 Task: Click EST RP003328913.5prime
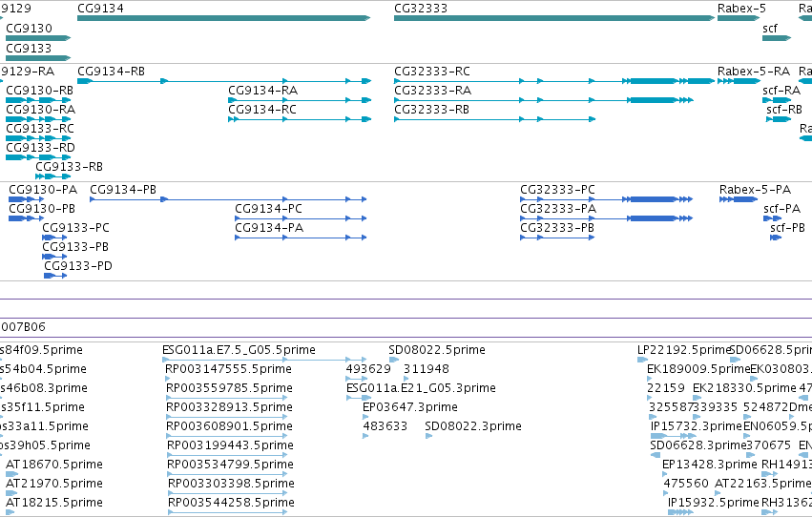point(227,417)
